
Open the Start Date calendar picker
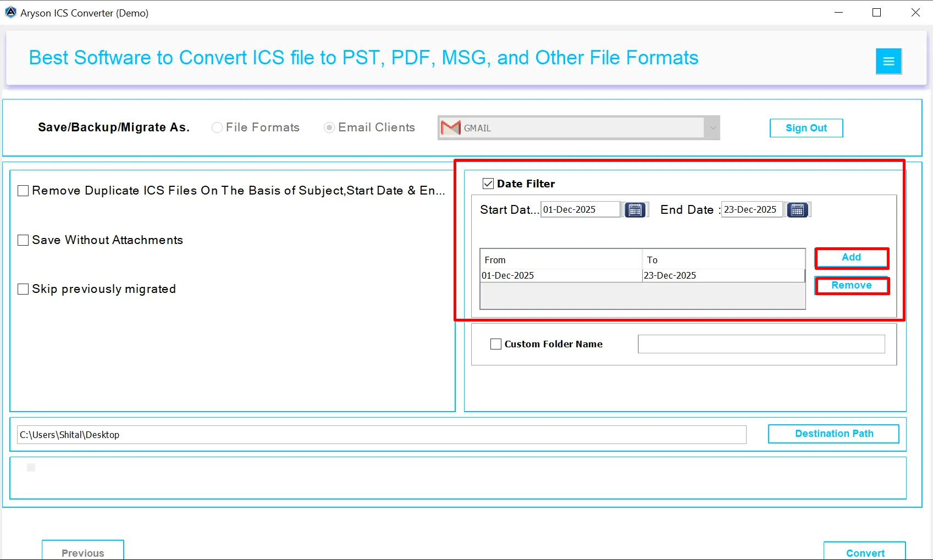click(634, 209)
